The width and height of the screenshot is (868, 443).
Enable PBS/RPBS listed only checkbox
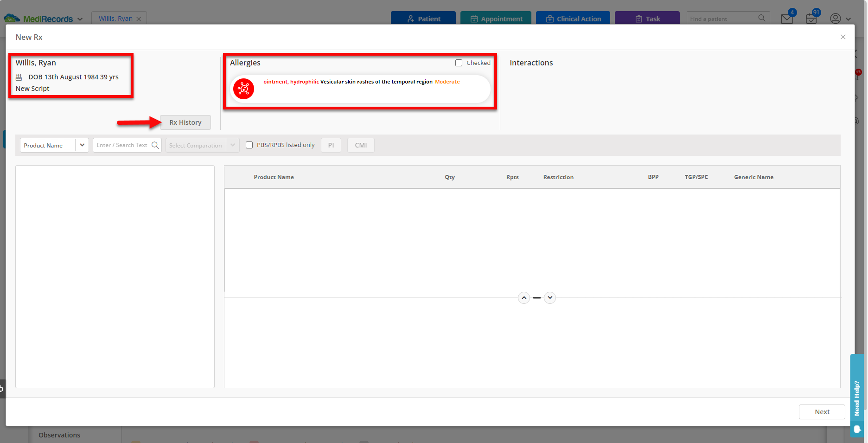pos(249,145)
